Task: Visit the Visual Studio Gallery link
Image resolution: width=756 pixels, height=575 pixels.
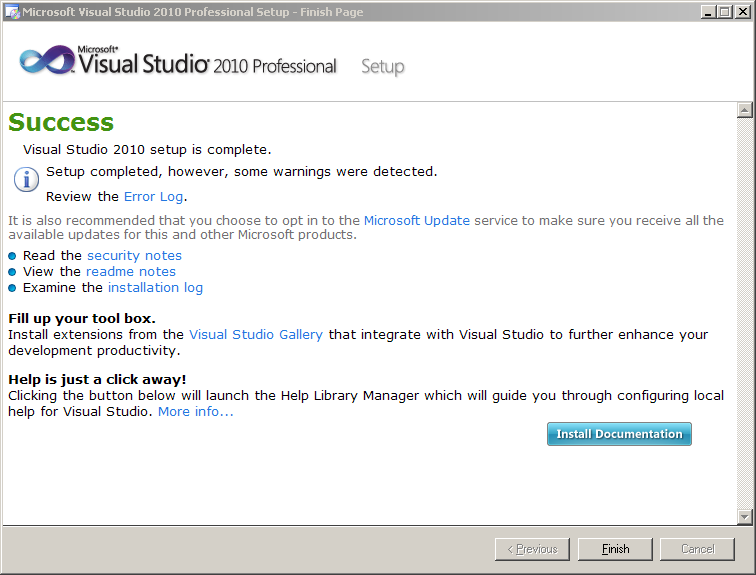Action: [x=256, y=334]
